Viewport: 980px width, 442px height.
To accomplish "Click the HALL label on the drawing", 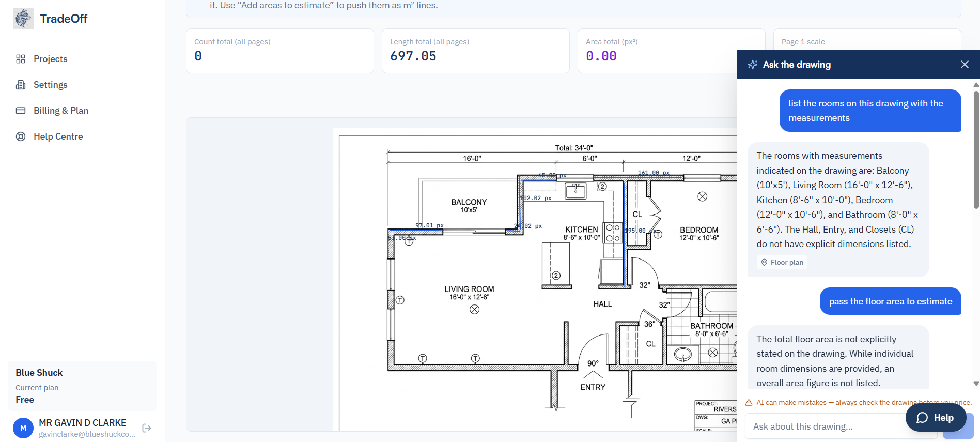I will pyautogui.click(x=602, y=304).
